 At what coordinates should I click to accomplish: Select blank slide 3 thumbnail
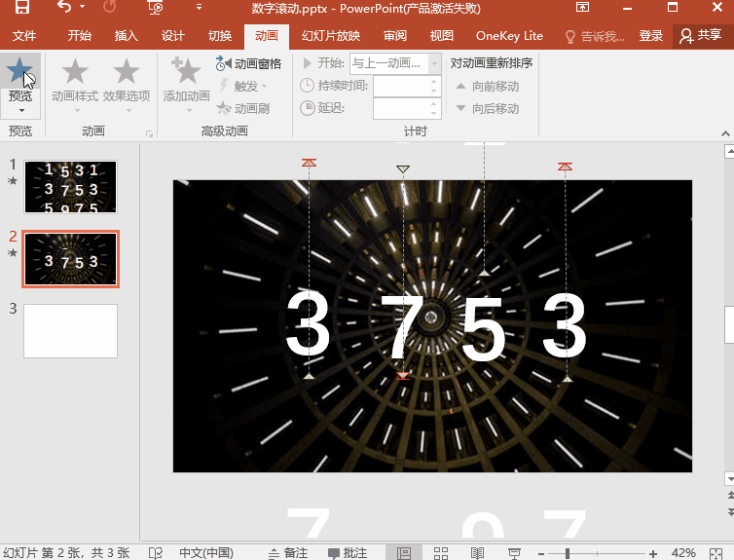point(70,331)
